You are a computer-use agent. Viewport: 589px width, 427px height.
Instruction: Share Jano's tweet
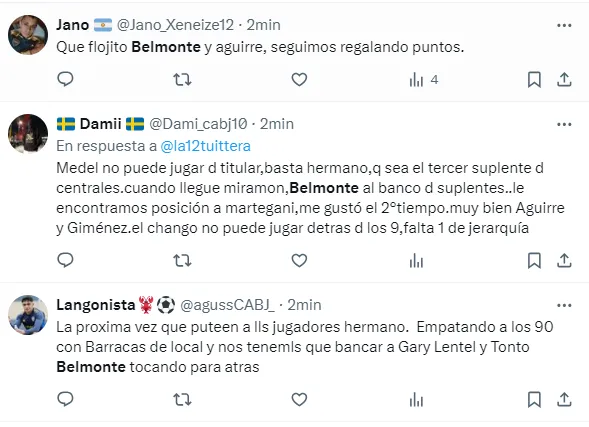pyautogui.click(x=564, y=80)
